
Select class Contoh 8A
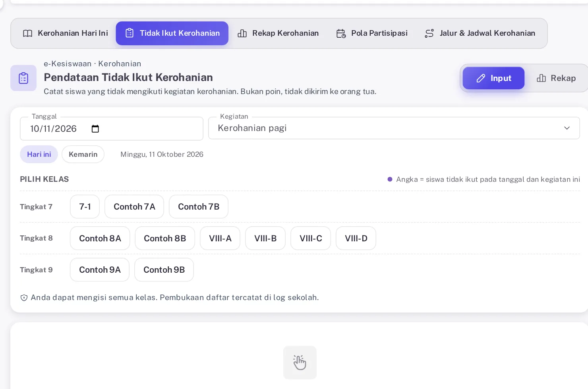click(x=100, y=239)
